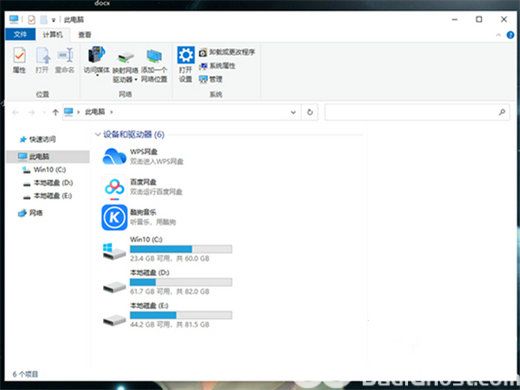
Task: Click Uninstall or change a program (卸载或更改程序)
Action: point(227,52)
